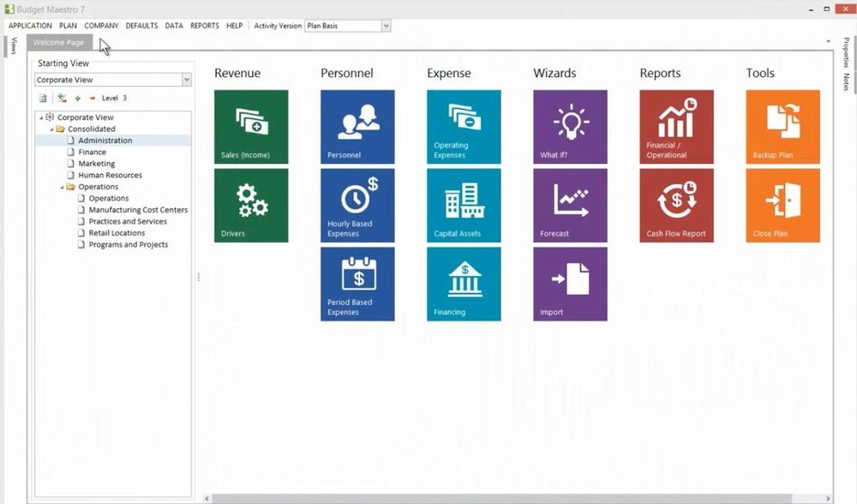This screenshot has width=857, height=504.
Task: Collapse the Corporate View root node
Action: pos(41,117)
